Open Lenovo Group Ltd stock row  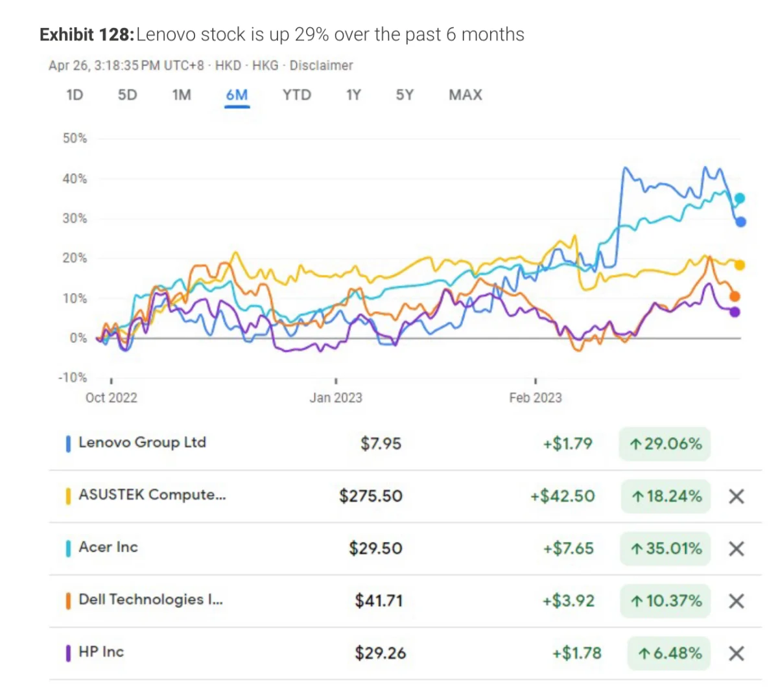click(142, 443)
